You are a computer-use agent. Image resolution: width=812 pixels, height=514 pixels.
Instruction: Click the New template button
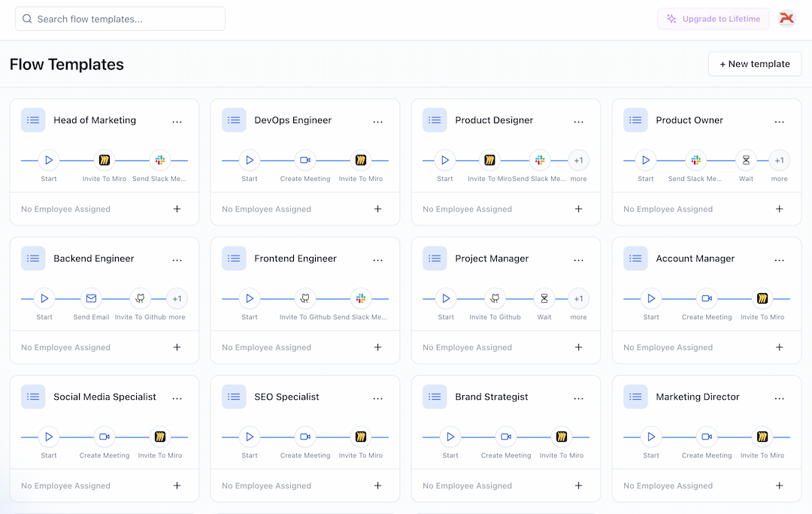[754, 64]
